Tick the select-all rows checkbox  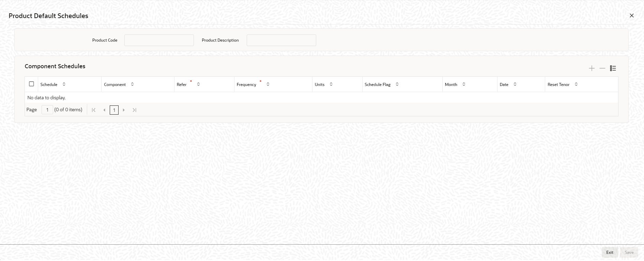tap(32, 84)
